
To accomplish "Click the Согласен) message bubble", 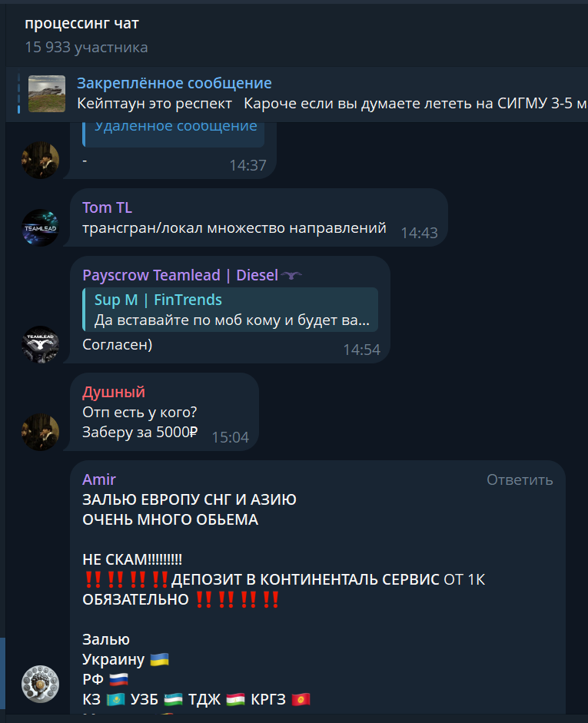I will click(x=230, y=310).
